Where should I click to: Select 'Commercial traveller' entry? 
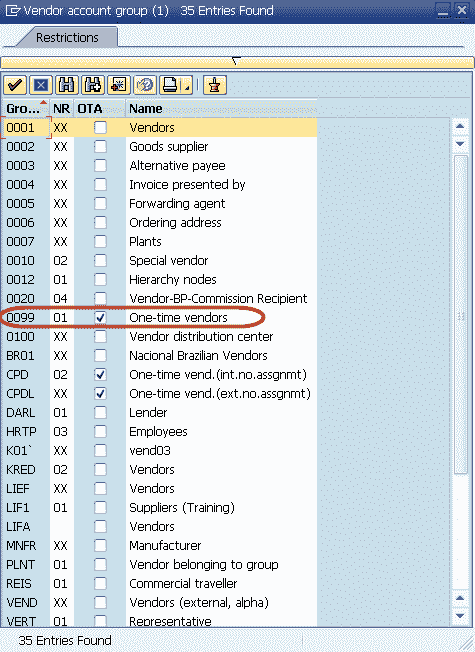pyautogui.click(x=183, y=583)
